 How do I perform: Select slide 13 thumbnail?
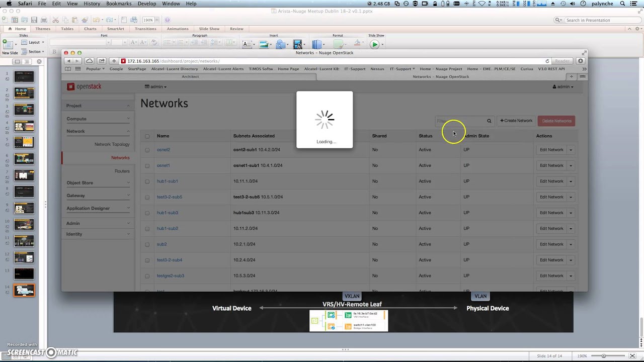click(24, 274)
